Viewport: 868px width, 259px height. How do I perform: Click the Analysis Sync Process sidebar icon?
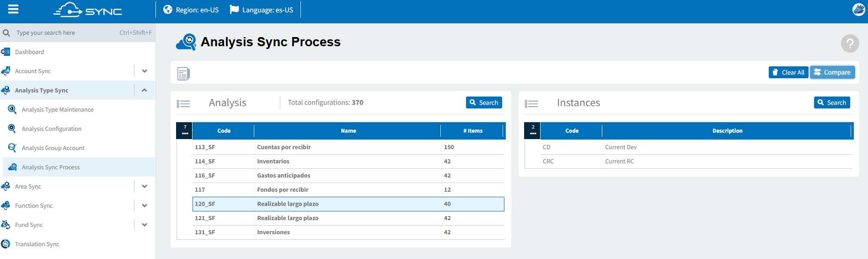pos(12,167)
